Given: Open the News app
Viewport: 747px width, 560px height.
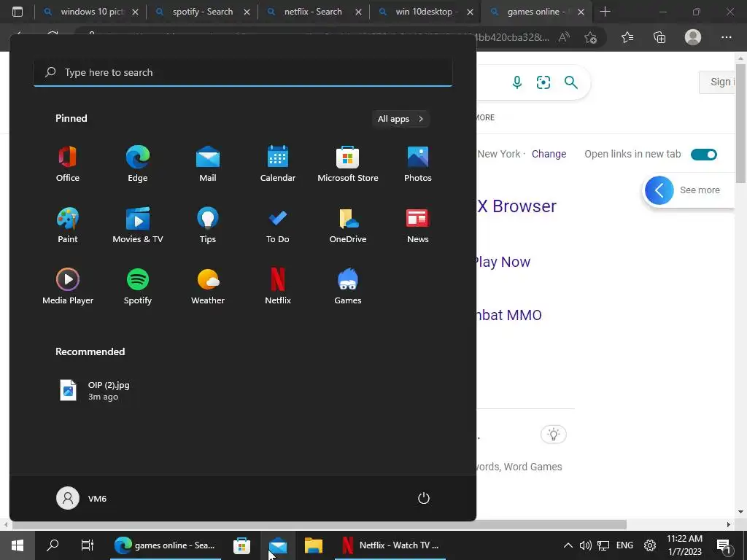Looking at the screenshot, I should tap(418, 225).
